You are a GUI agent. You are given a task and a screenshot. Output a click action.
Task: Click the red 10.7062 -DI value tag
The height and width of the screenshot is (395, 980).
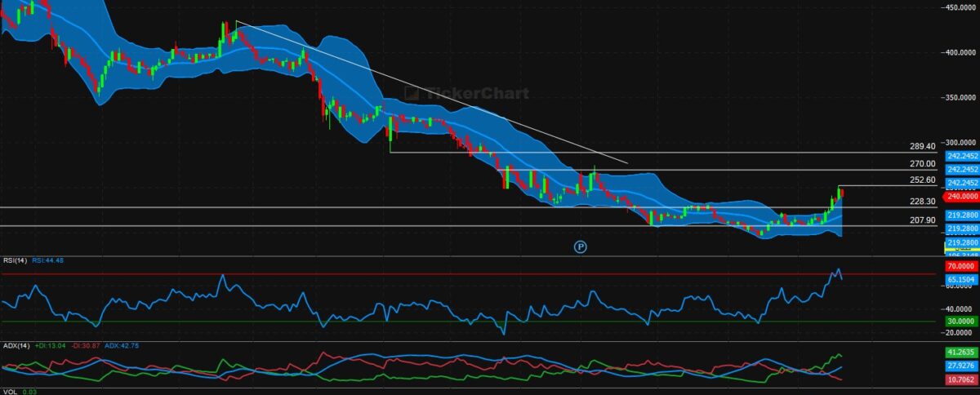tap(961, 380)
